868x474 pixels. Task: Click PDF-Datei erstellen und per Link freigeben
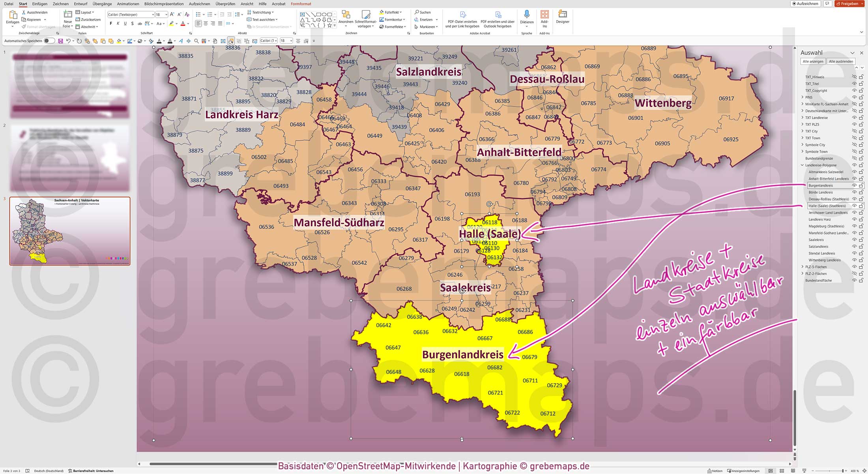(x=462, y=18)
